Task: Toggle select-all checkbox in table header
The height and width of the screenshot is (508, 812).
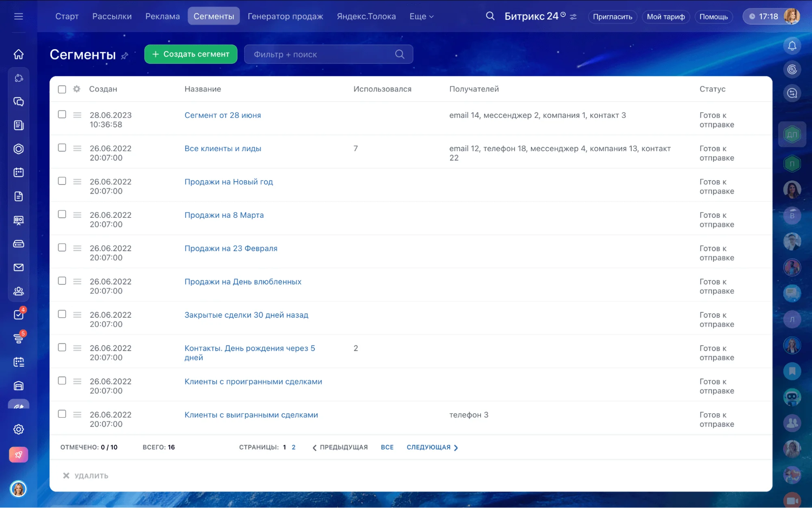Action: [62, 89]
